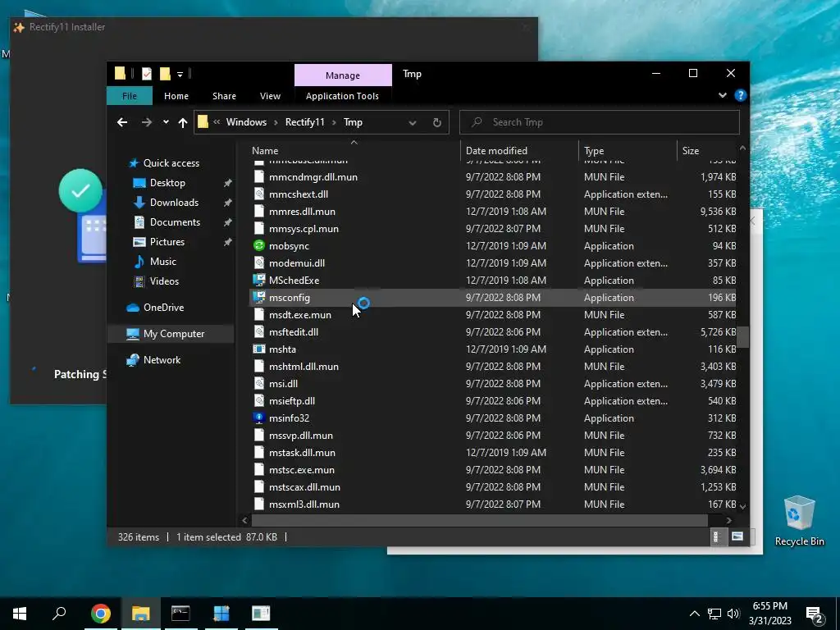
Task: Switch to the Share ribbon tab
Action: pyautogui.click(x=224, y=96)
